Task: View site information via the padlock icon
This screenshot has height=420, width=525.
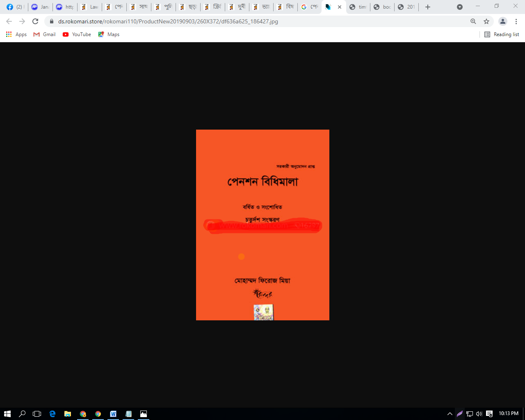Action: (52, 21)
